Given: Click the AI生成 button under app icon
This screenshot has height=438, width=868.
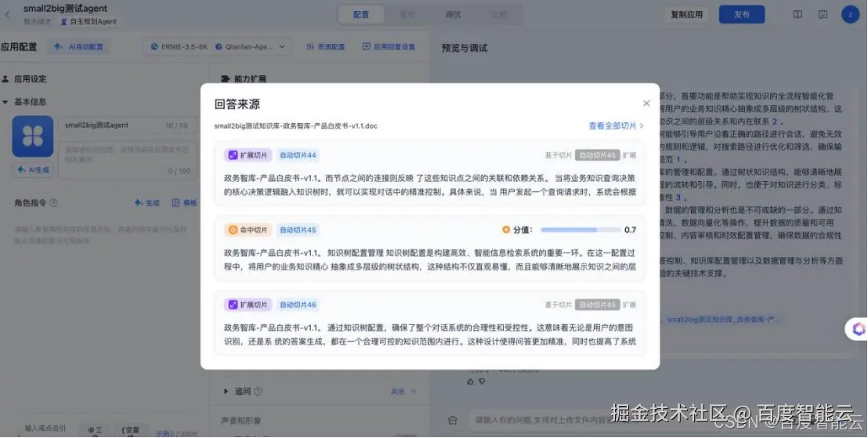Looking at the screenshot, I should coord(33,170).
